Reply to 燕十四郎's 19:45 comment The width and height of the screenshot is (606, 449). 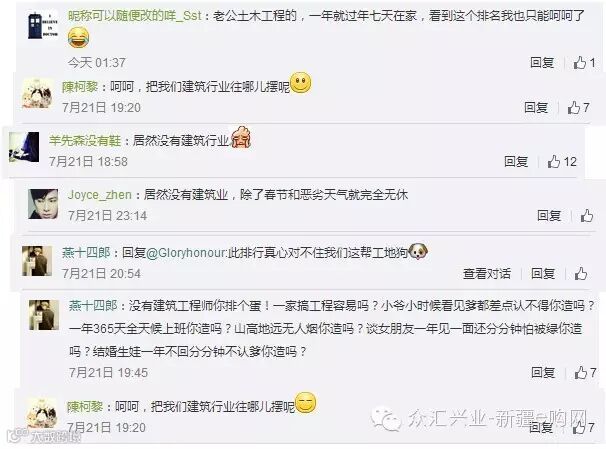coord(543,372)
